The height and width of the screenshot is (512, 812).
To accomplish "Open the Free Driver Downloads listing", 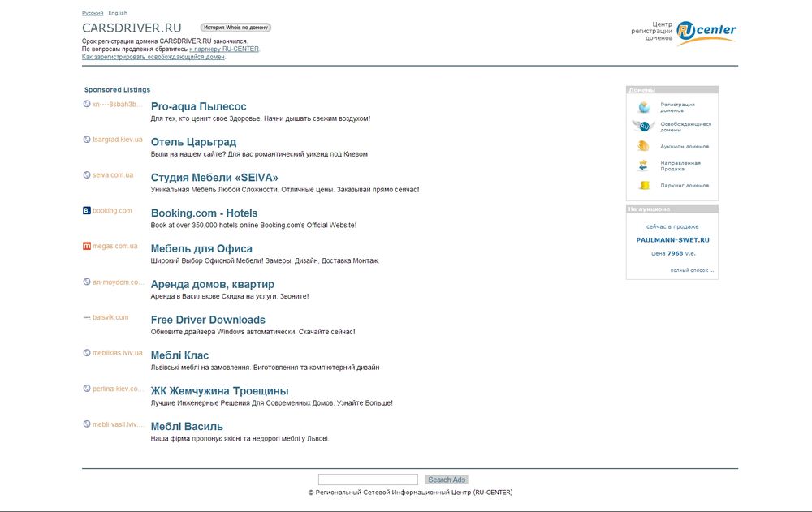I will 208,320.
